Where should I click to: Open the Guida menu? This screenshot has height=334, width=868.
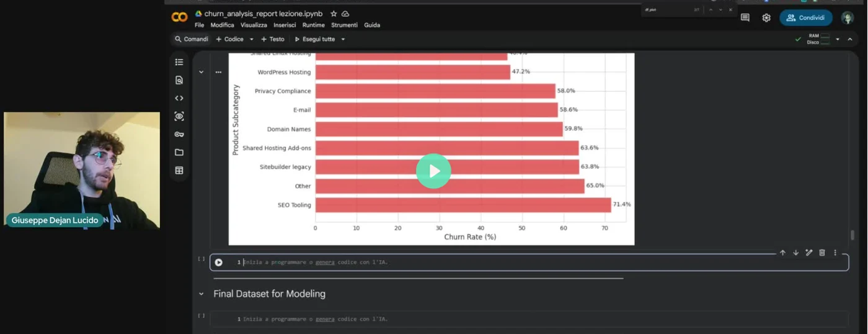372,25
